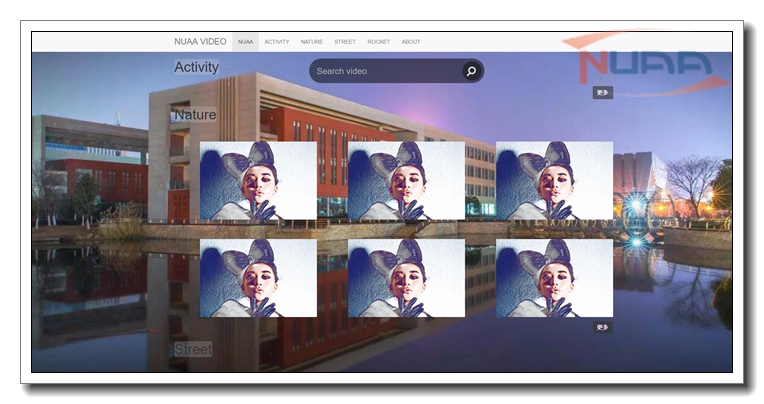The width and height of the screenshot is (764, 404).
Task: Click the 更多 button below the logo
Action: [x=602, y=93]
